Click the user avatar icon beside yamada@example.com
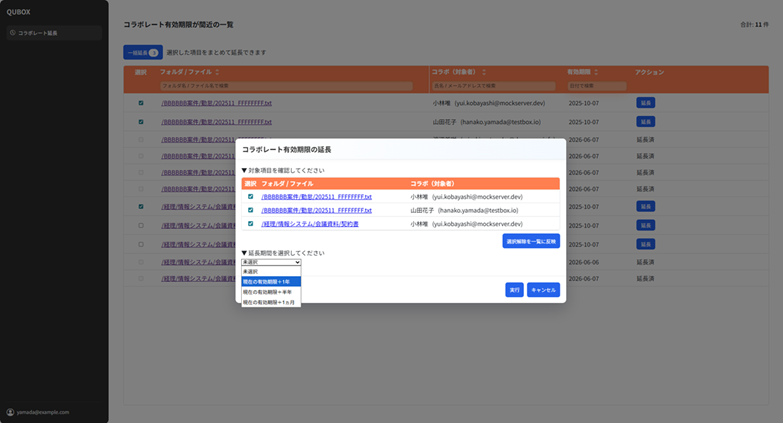783x423 pixels. click(x=10, y=412)
